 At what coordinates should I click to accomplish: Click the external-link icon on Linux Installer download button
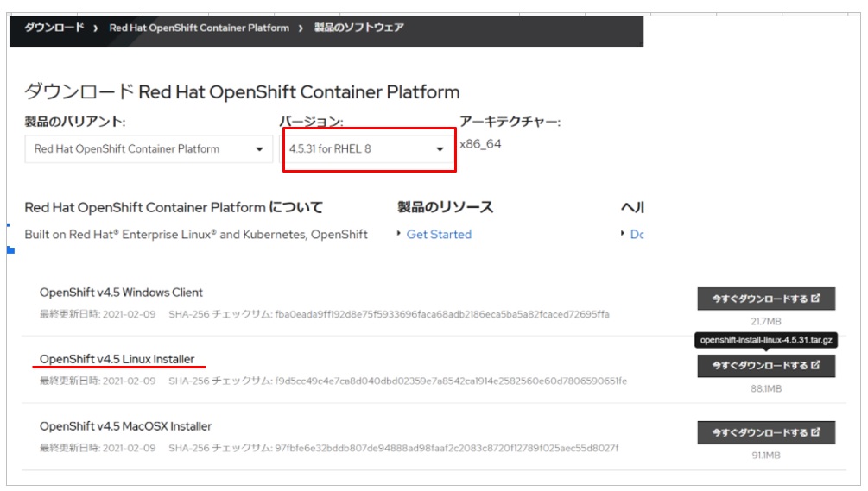(816, 366)
